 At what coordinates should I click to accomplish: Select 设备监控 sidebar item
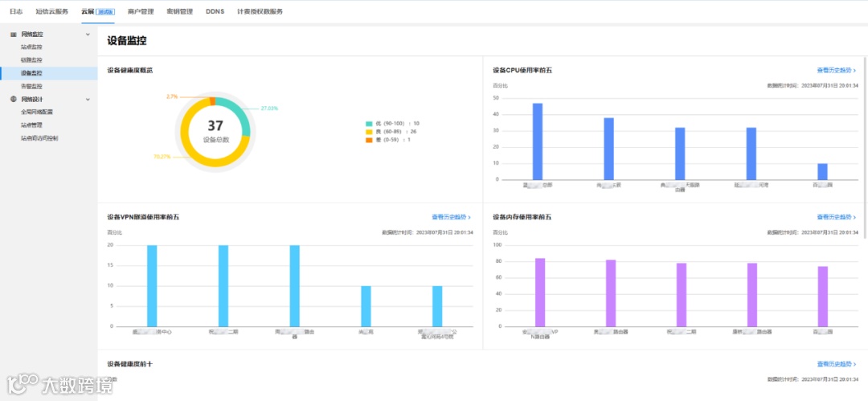click(49, 73)
